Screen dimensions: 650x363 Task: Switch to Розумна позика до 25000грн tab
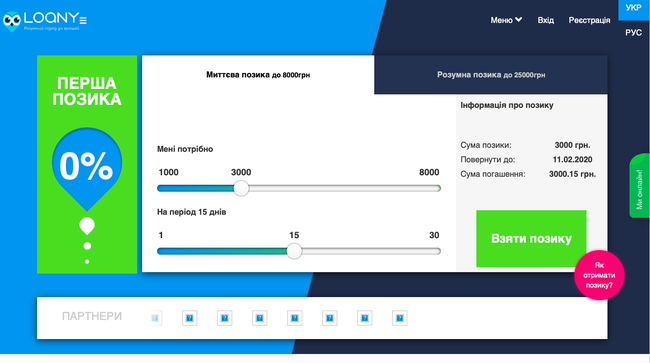(491, 75)
